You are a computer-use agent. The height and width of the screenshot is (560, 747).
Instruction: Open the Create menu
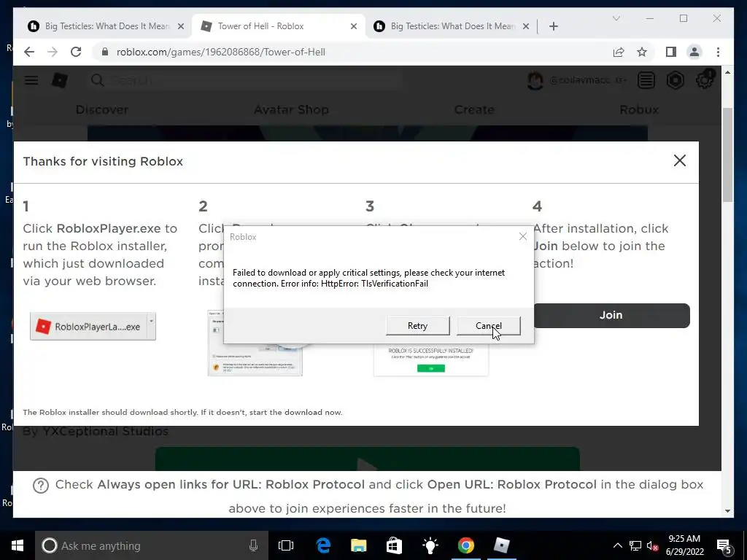(474, 109)
